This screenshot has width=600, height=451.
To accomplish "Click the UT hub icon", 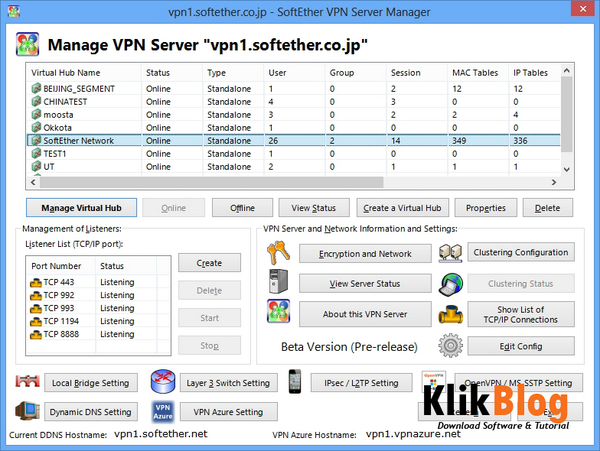I will (x=36, y=166).
